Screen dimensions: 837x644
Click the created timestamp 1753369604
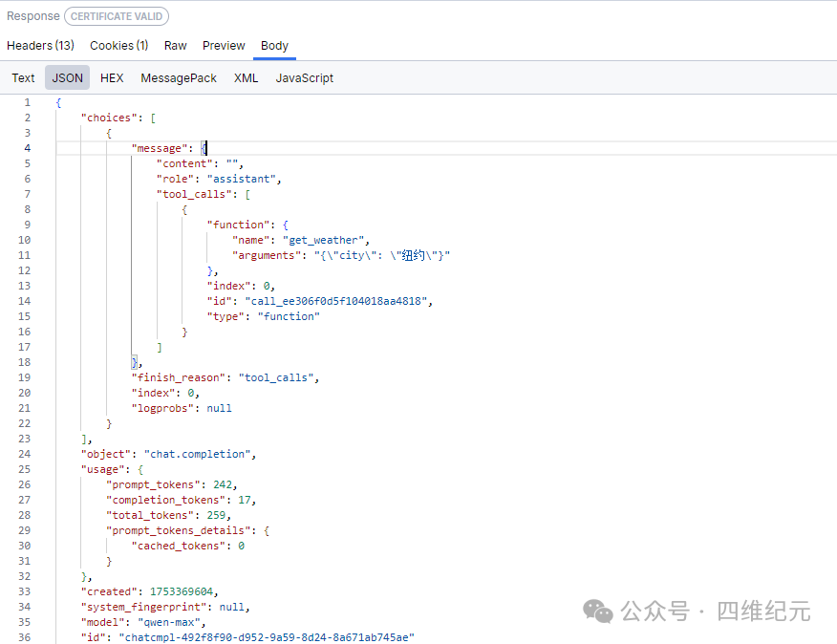182,591
